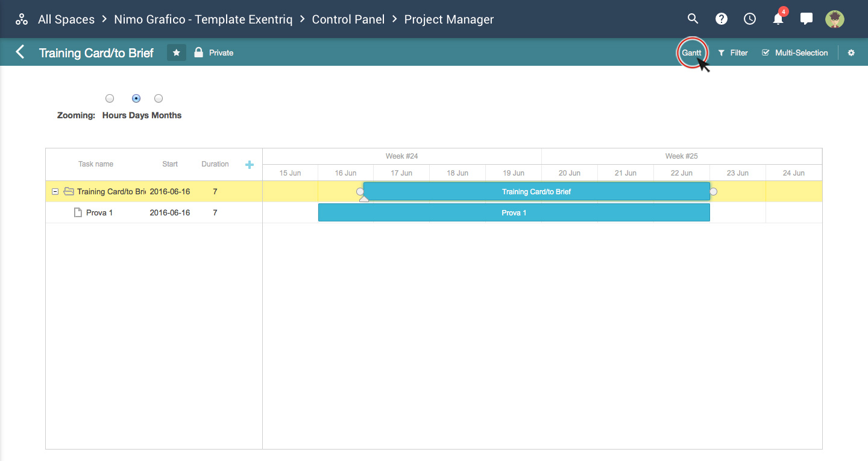Click the Week #24 header
The height and width of the screenshot is (461, 868).
pos(402,156)
